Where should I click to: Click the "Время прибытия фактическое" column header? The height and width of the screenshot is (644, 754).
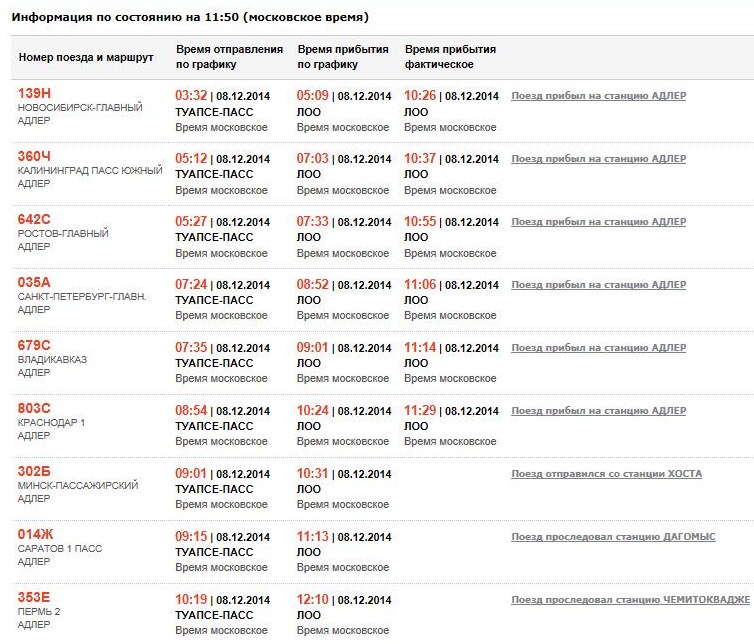(x=450, y=57)
